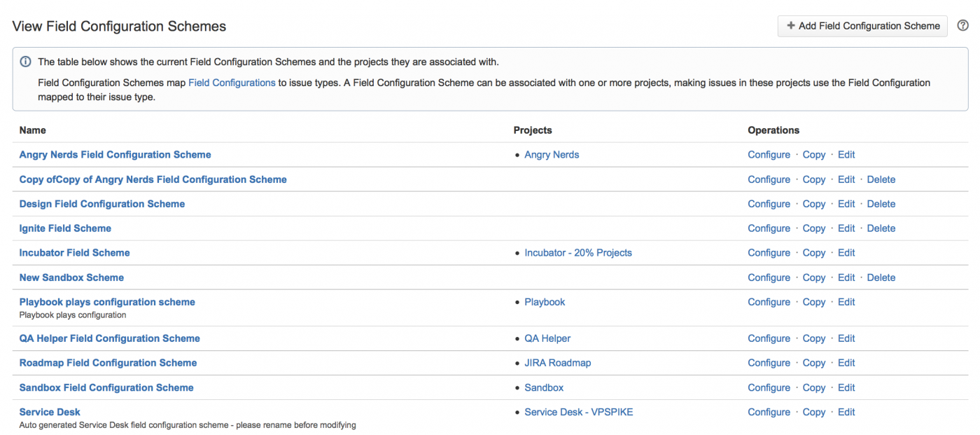Copy the Roadmap Field Configuration Scheme

pyautogui.click(x=813, y=363)
